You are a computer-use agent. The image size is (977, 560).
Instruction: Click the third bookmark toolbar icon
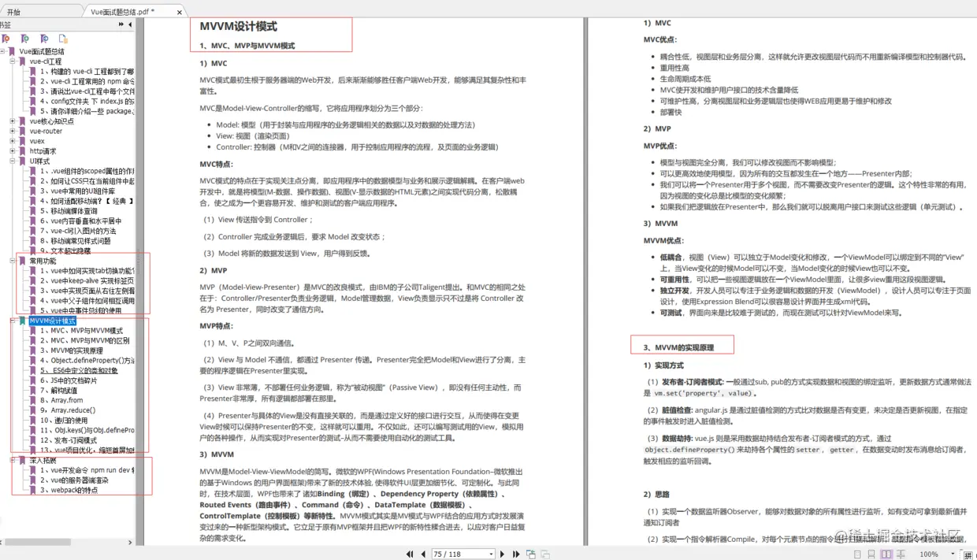44,38
